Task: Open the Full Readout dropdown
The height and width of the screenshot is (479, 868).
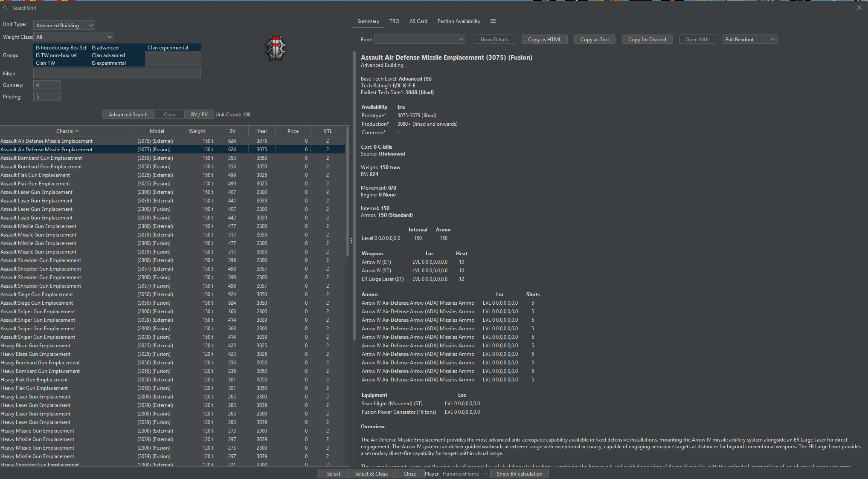Action: coord(749,40)
